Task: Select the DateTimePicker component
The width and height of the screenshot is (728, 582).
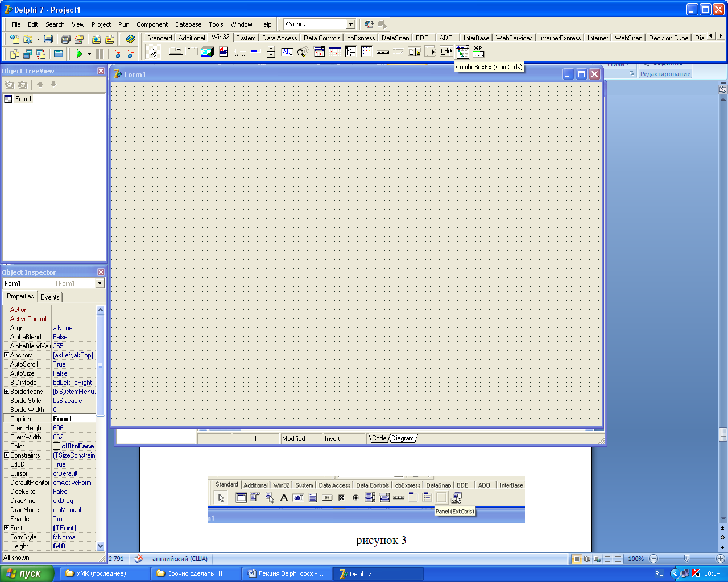Action: pos(319,52)
